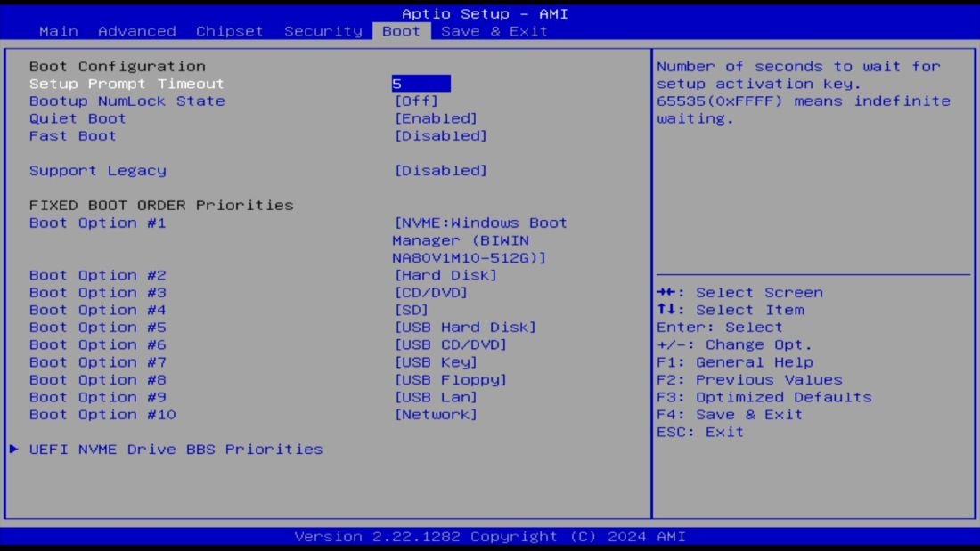Click the up-down arrows Select Item icon
This screenshot has width=980, height=551.
tap(666, 310)
